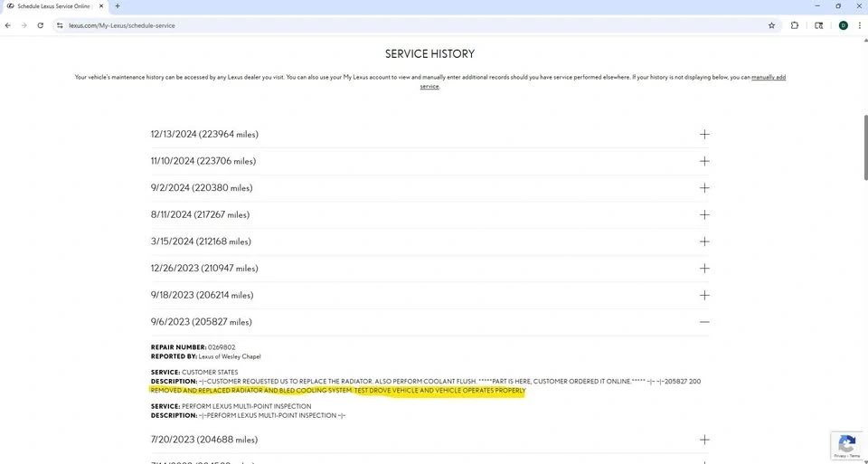Click the SERVICE HISTORY heading
Image resolution: width=868 pixels, height=464 pixels.
pos(429,53)
